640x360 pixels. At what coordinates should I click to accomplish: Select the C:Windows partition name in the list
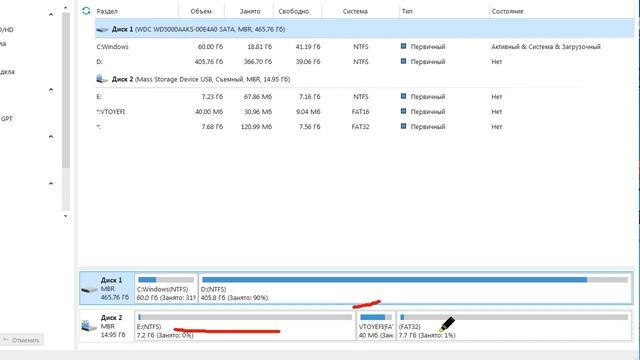112,47
